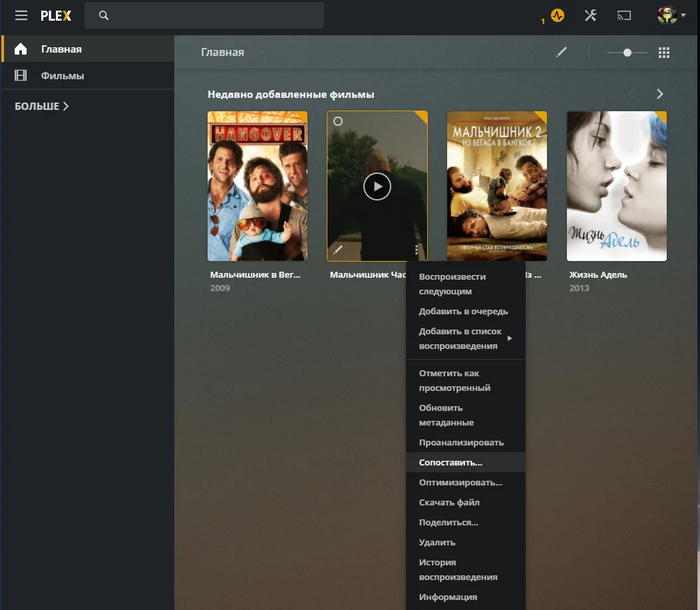
Task: Toggle the selection circle on the hovered poster
Action: point(338,121)
